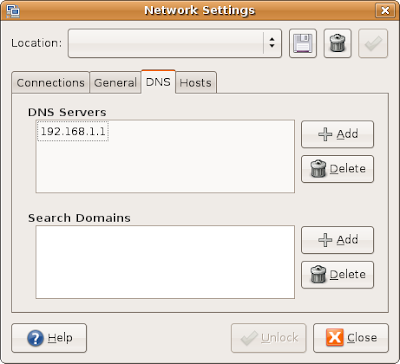Click the trash can delete location icon
This screenshot has width=400, height=364.
point(338,43)
